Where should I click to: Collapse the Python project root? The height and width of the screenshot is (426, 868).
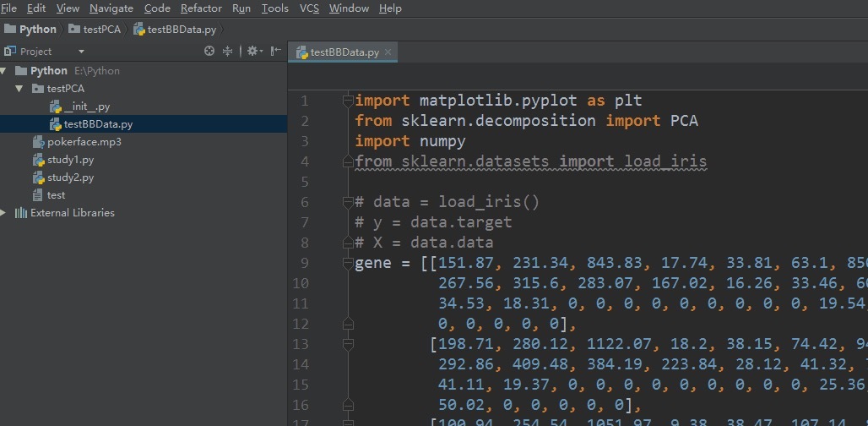(x=4, y=71)
